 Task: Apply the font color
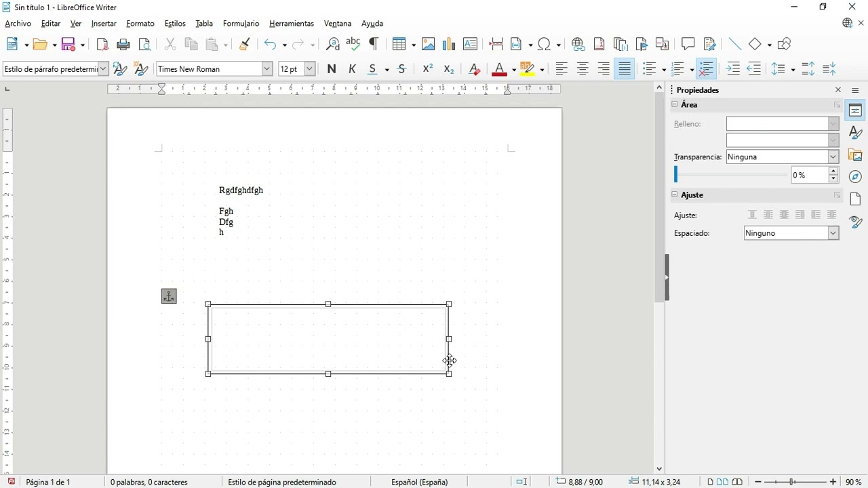499,69
